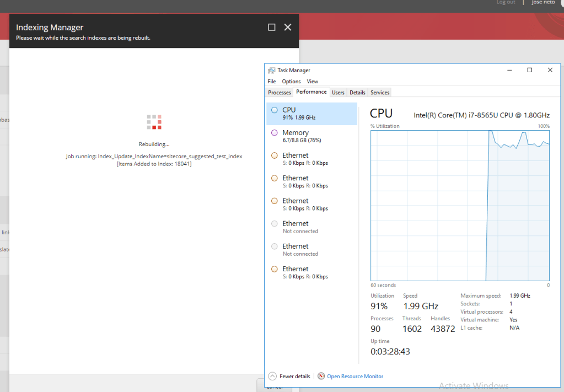Select the CPU circle icon in sidebar
This screenshot has width=564, height=392.
(x=275, y=110)
